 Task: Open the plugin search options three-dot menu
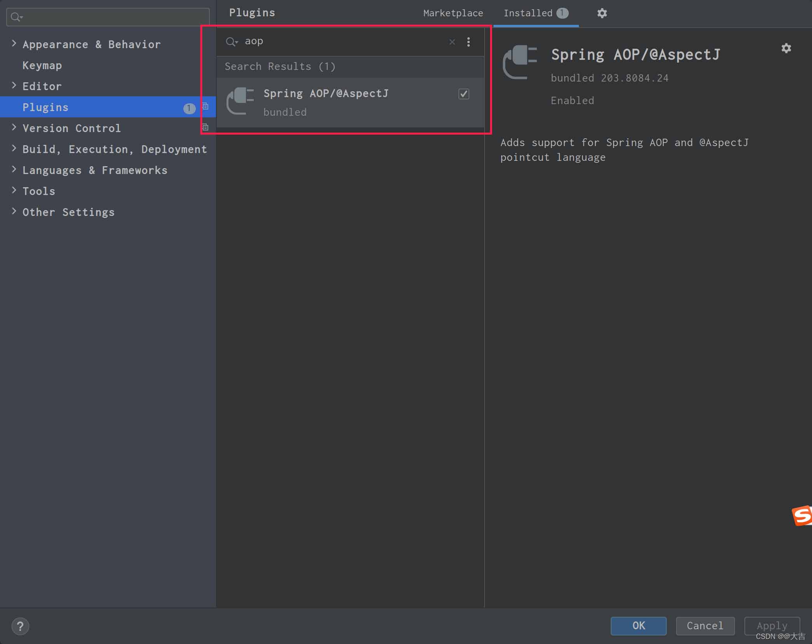(x=469, y=42)
